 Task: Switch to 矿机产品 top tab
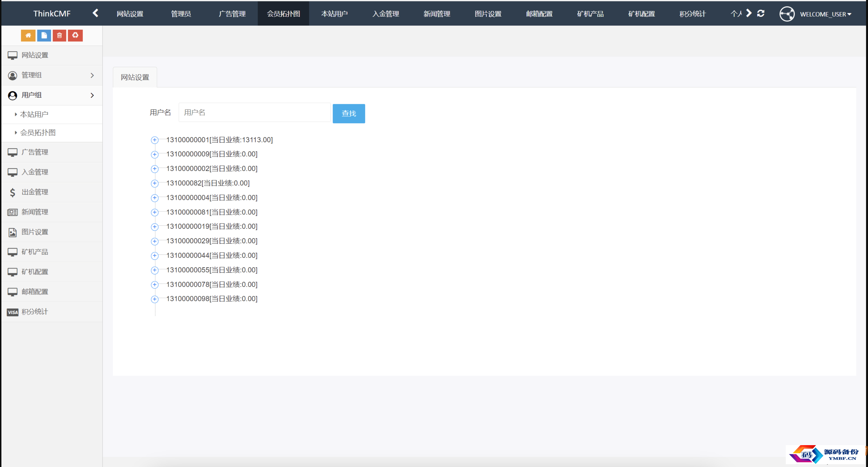[590, 13]
